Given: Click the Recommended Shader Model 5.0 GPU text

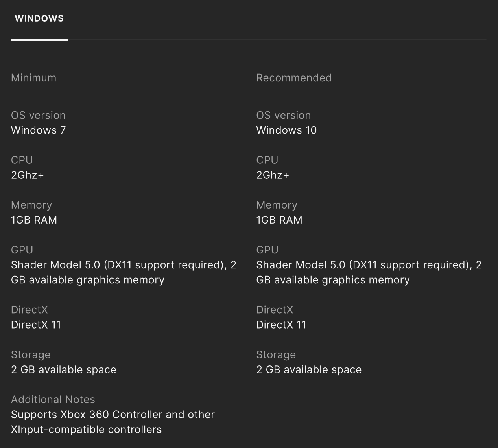Looking at the screenshot, I should [368, 272].
